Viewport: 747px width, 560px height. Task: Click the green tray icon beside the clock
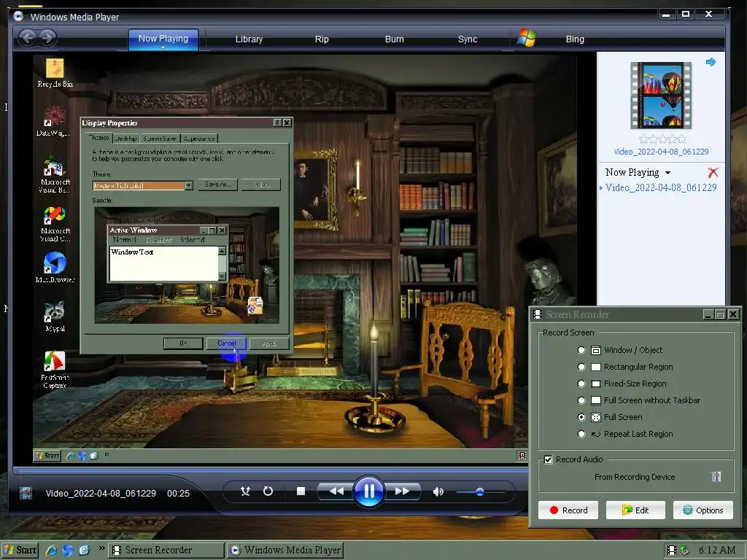coord(684,551)
